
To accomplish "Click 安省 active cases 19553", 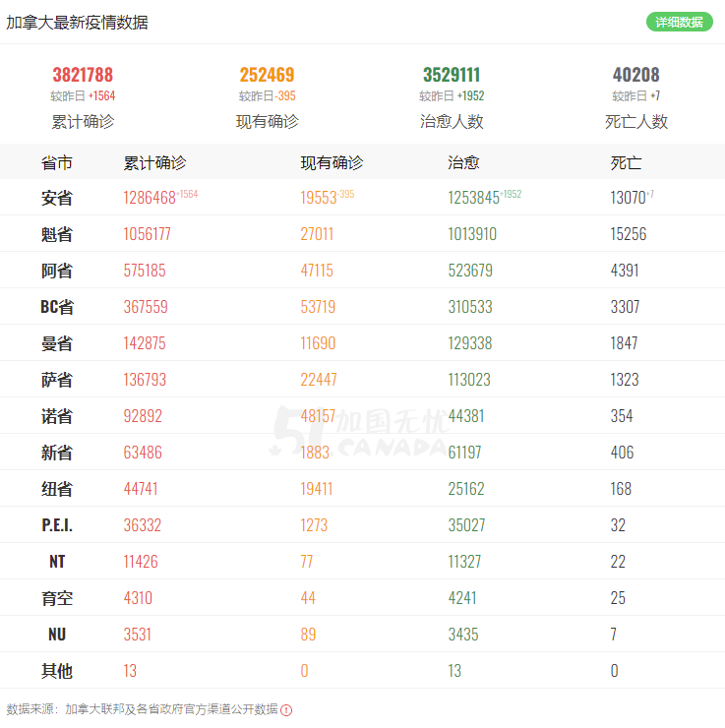I will (319, 198).
